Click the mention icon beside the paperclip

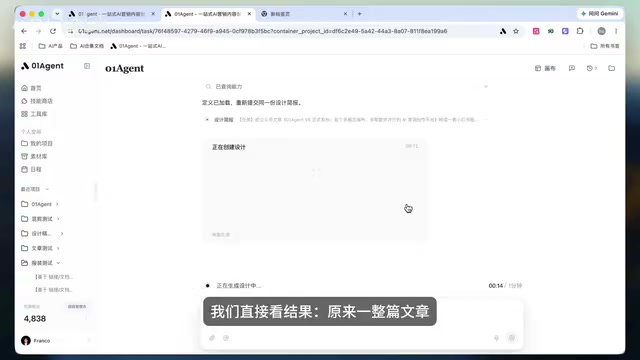(226, 338)
